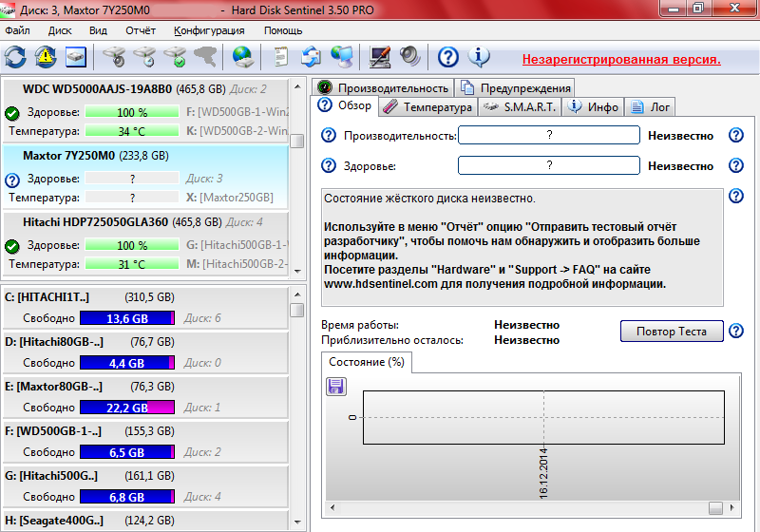This screenshot has width=760, height=532.
Task: Select the Обзор tab
Action: 345,105
